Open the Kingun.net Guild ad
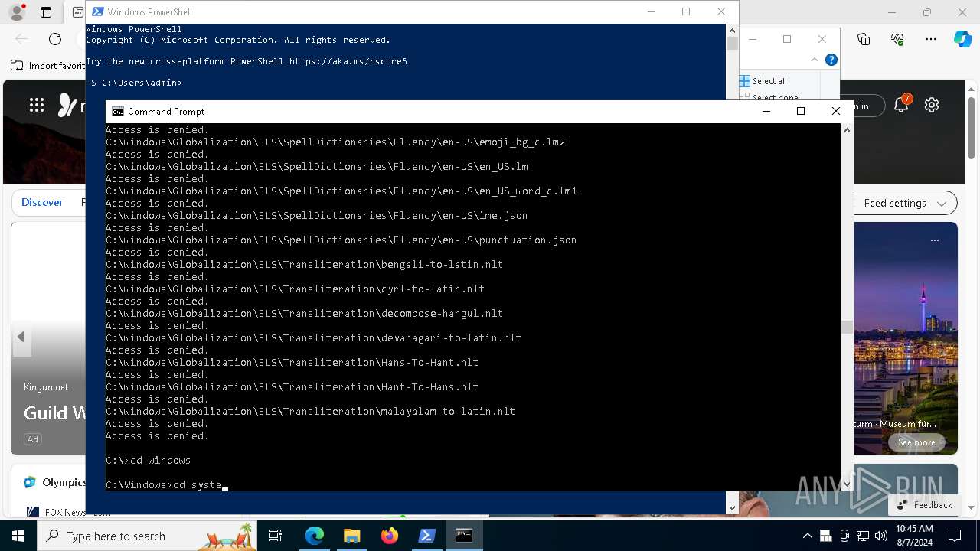980x551 pixels. 54,413
